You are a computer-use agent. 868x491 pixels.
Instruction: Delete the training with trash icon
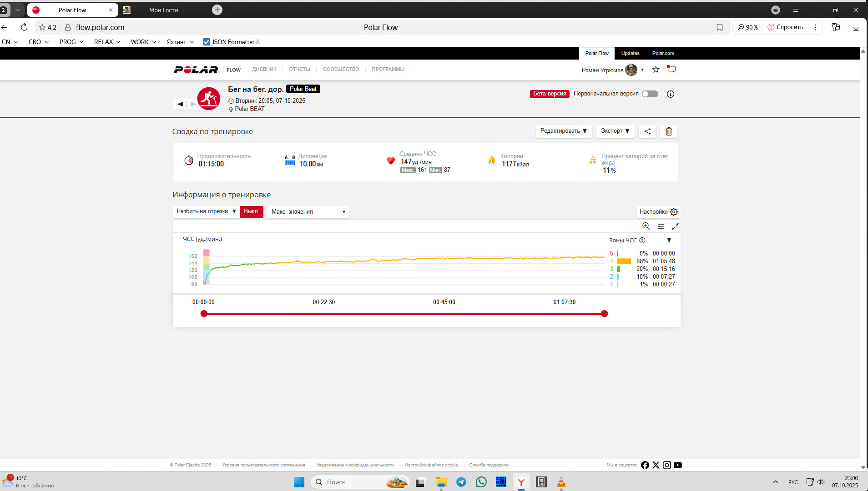[669, 131]
